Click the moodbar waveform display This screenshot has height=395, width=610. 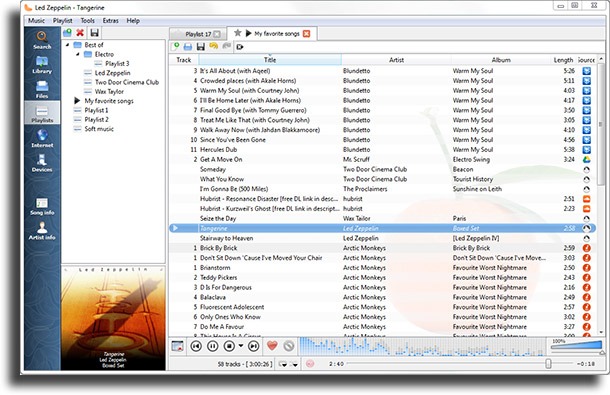click(x=422, y=346)
